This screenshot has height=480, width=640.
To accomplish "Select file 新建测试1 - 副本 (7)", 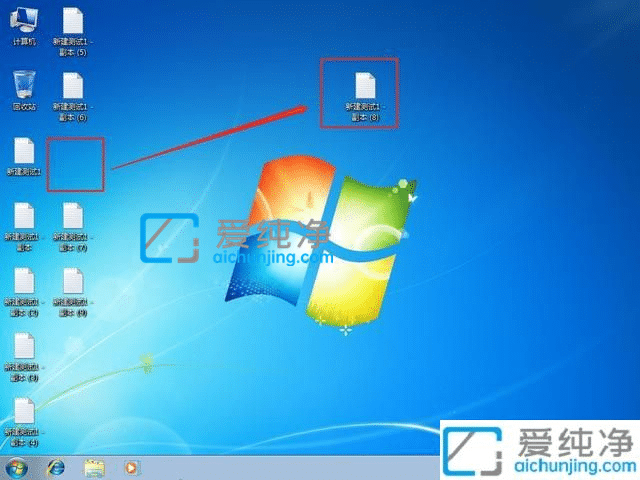I will [73, 227].
